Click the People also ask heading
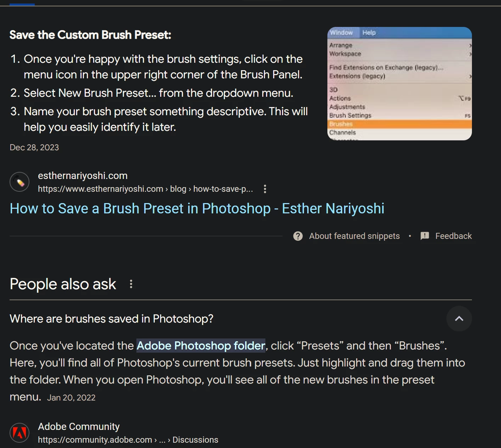Image resolution: width=501 pixels, height=448 pixels. (63, 284)
